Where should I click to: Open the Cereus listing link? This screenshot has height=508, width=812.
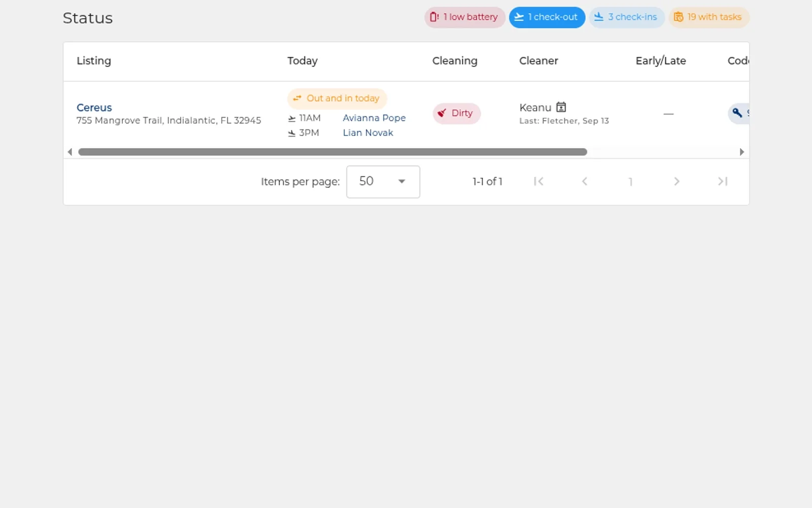[x=94, y=108]
